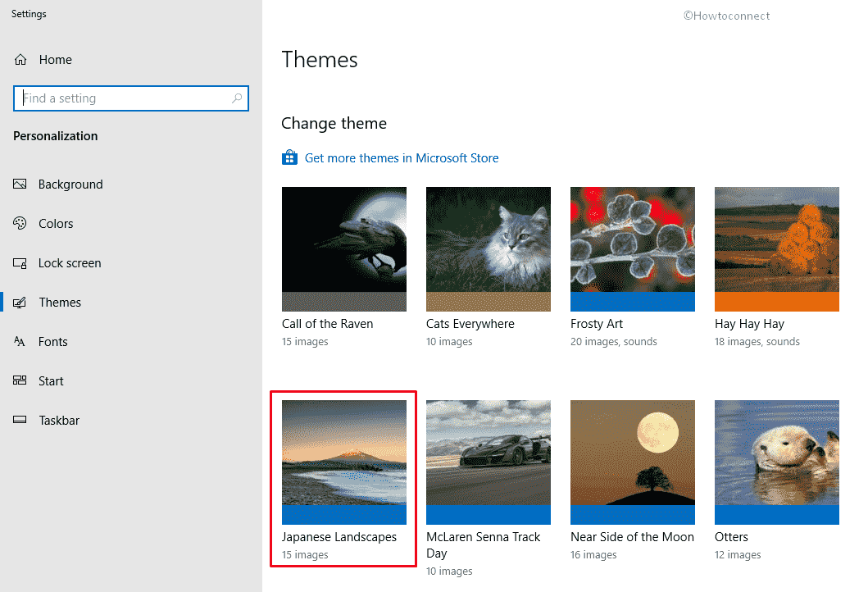
Task: Choose the Hay Hay Hay theme
Action: tap(776, 249)
